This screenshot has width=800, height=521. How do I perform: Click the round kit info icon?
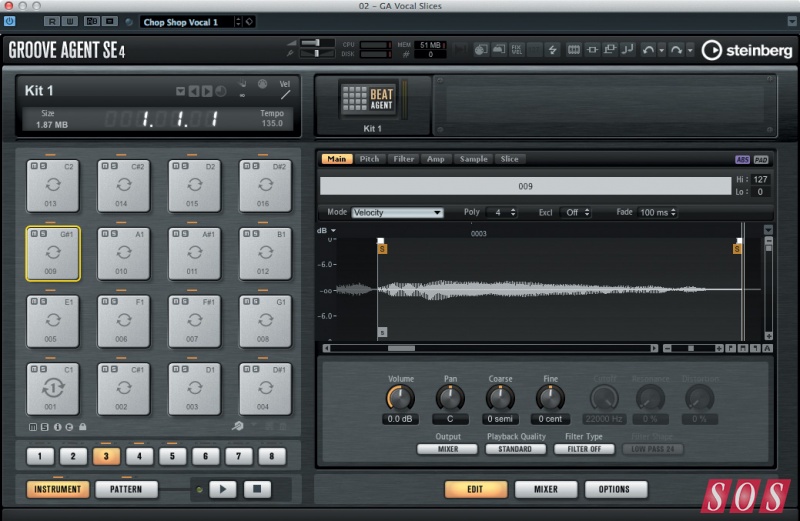tap(220, 91)
